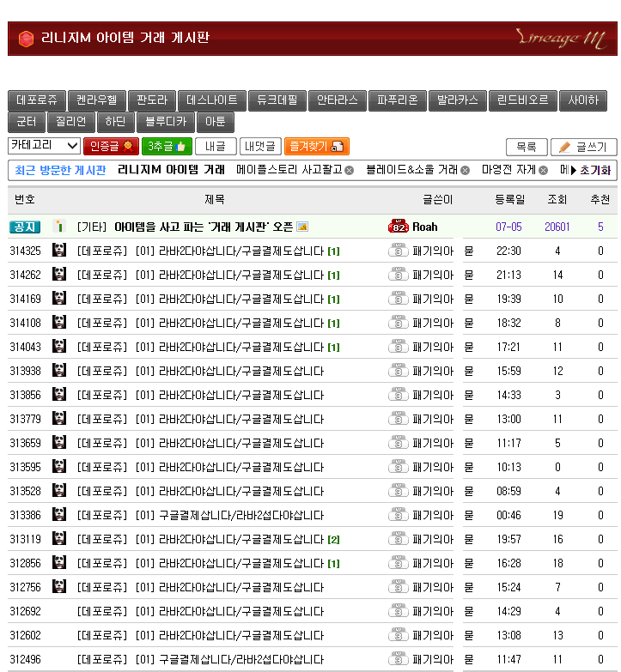This screenshot has width=621, height=672.
Task: Remove 마영전 자게 from recent boards
Action: (543, 171)
